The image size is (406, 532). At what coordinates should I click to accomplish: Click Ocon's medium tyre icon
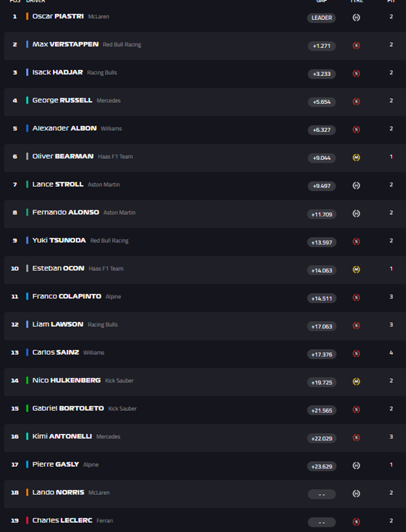(x=356, y=270)
